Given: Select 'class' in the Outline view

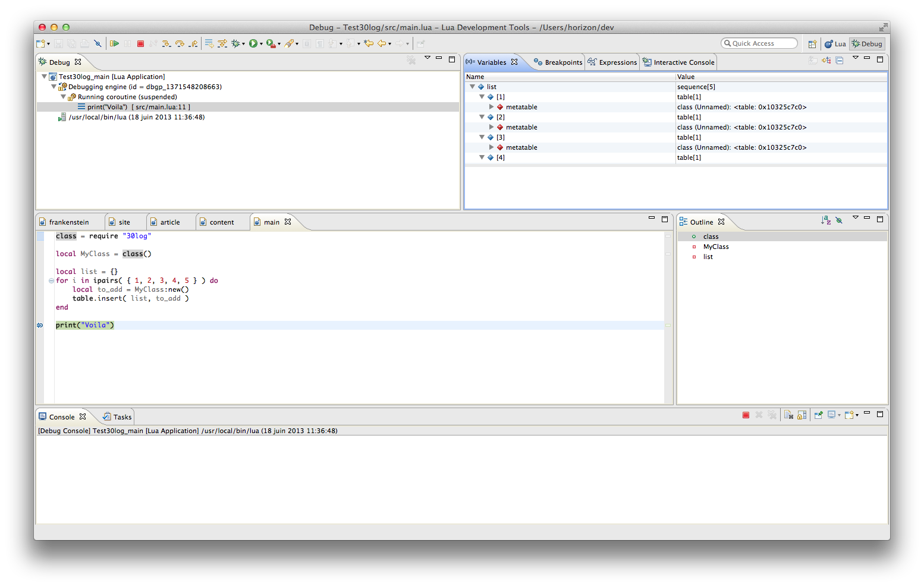Looking at the screenshot, I should coord(711,236).
